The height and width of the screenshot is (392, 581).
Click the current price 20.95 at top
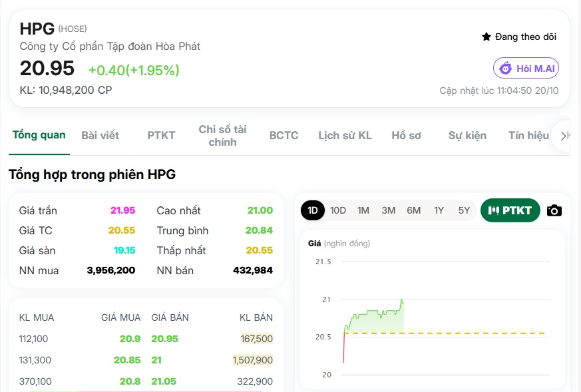47,68
